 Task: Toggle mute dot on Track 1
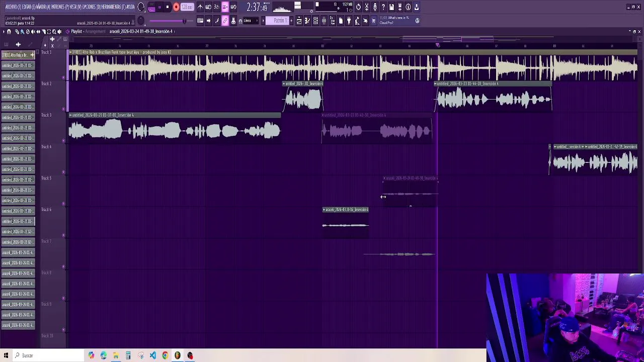[x=63, y=77]
